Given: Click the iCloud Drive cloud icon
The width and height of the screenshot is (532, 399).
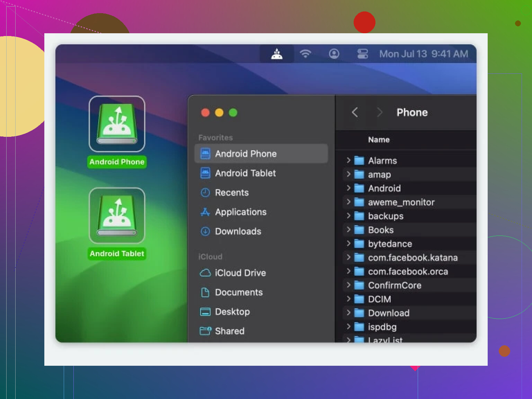Looking at the screenshot, I should [205, 273].
